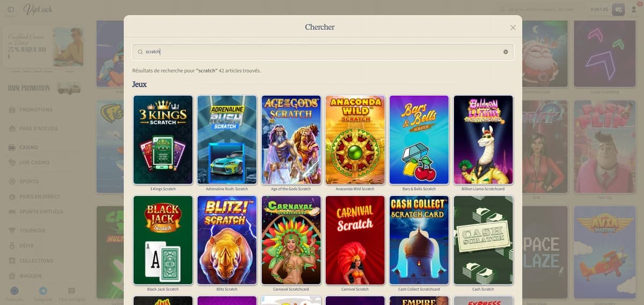Open Adrenaline Rush: Scratch game

(227, 140)
